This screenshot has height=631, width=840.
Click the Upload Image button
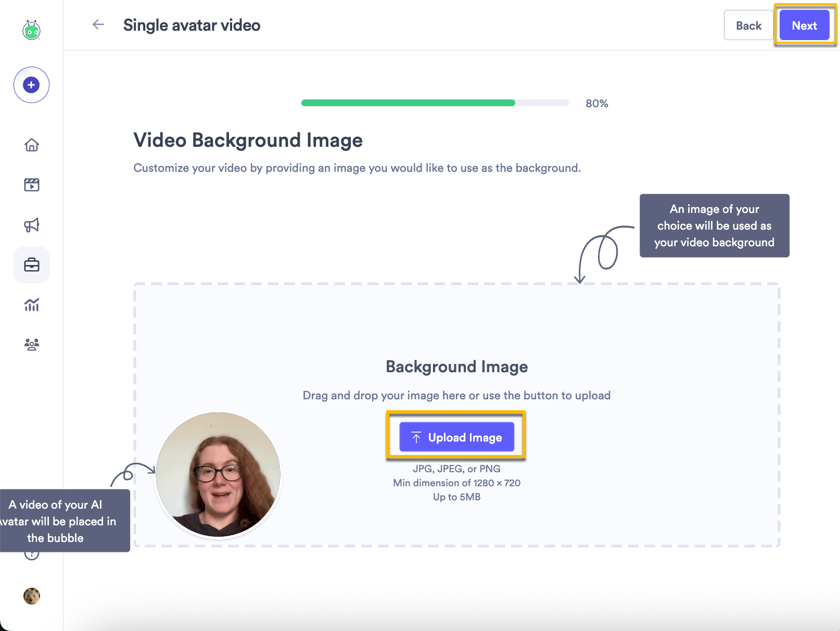point(456,437)
